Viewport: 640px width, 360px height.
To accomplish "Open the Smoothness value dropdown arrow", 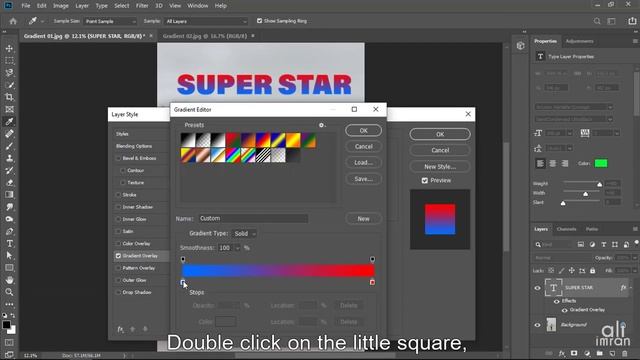I will [x=238, y=248].
